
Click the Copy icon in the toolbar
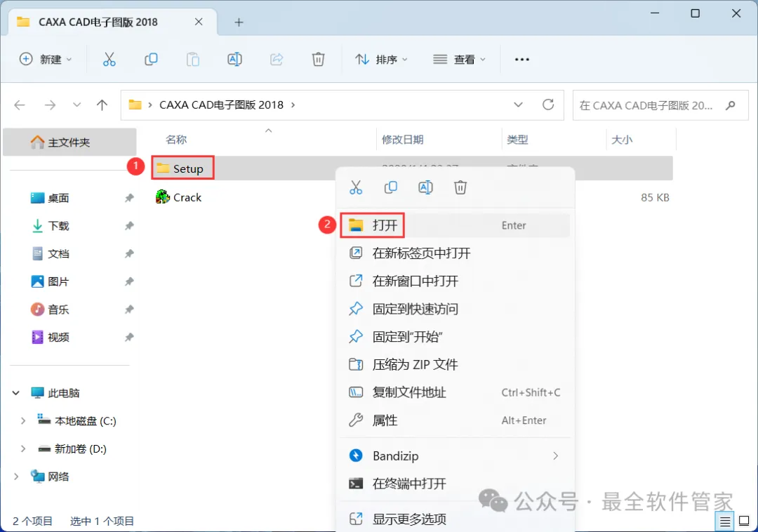point(151,60)
